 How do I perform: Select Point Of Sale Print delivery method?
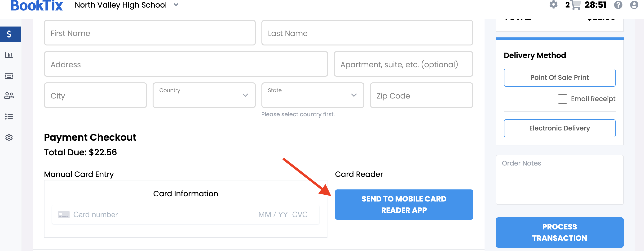click(x=560, y=78)
